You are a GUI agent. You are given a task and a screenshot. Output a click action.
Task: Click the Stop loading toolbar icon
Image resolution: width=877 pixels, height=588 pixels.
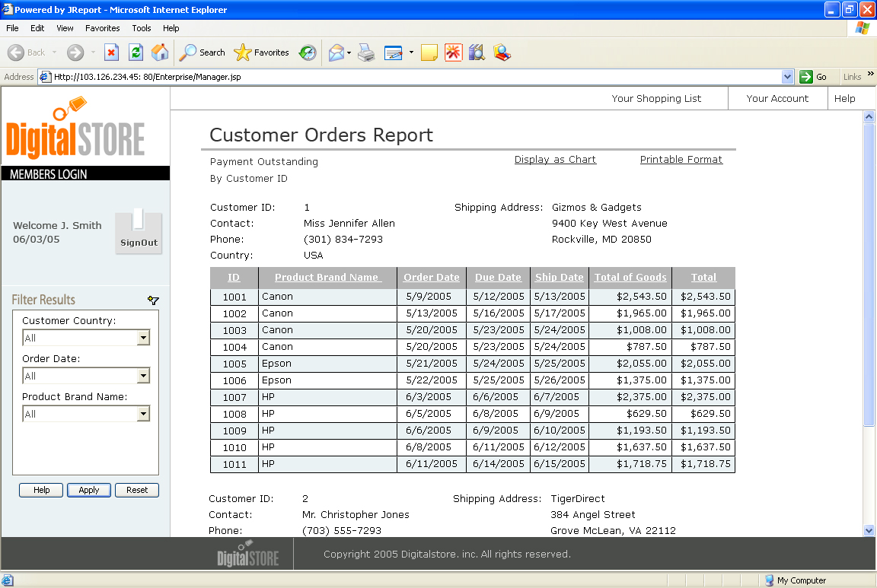pyautogui.click(x=111, y=52)
